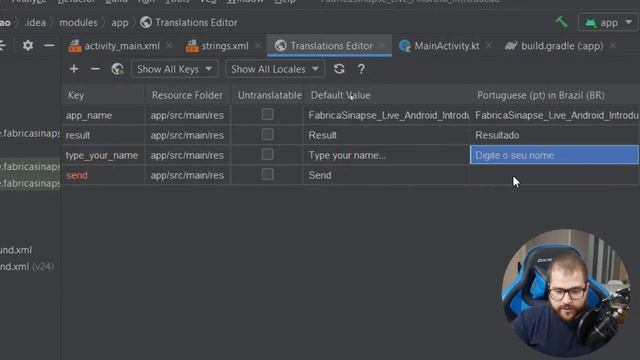Switch to the activity_main.xml tab
The width and height of the screenshot is (640, 360).
tap(122, 46)
